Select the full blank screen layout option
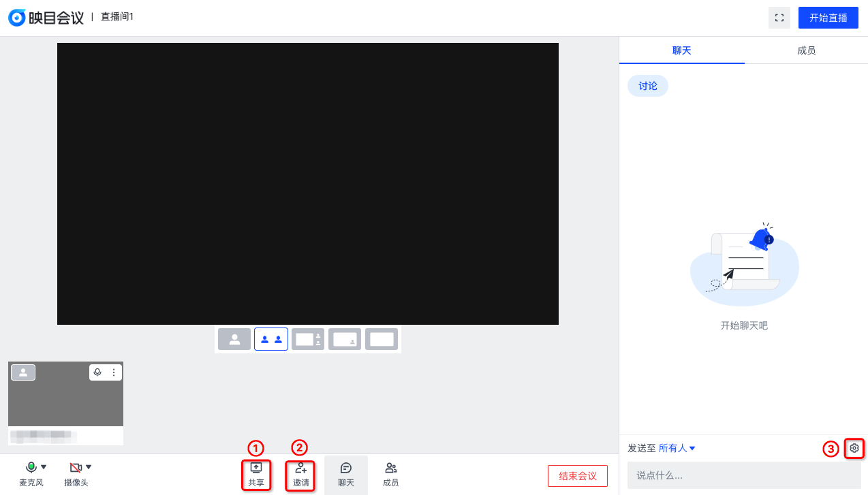The height and width of the screenshot is (495, 868). pos(382,339)
